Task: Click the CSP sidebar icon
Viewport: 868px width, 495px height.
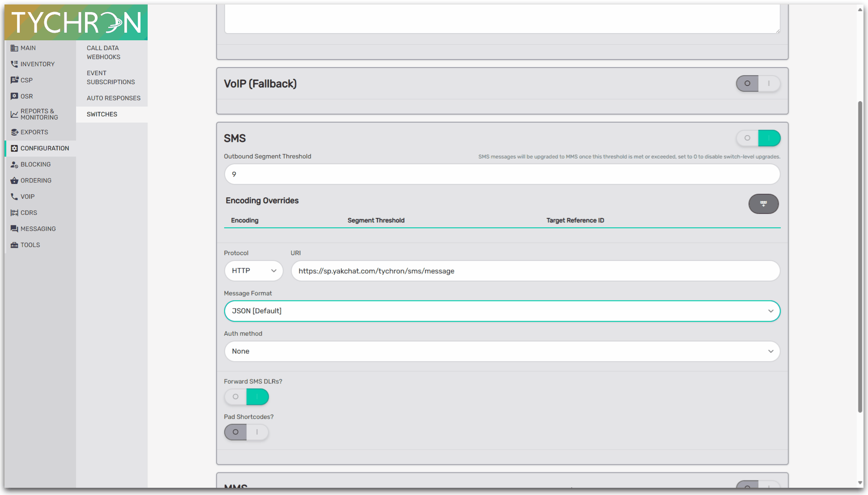Action: [x=14, y=80]
